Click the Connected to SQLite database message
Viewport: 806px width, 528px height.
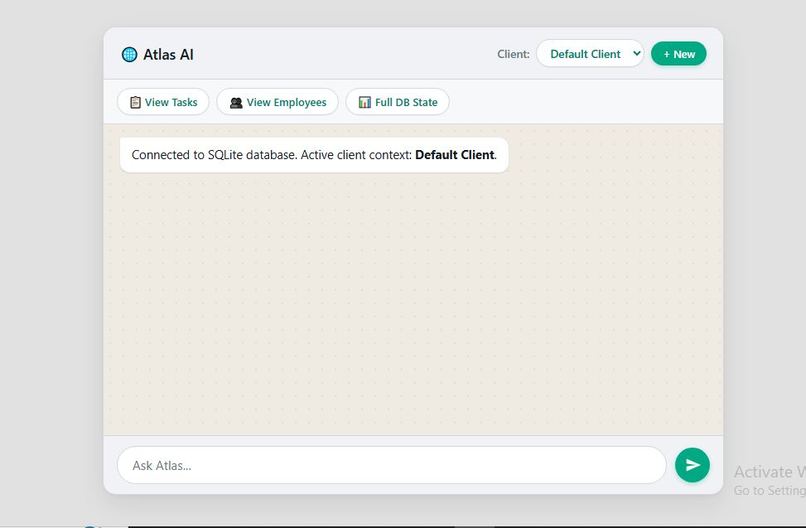tap(314, 155)
